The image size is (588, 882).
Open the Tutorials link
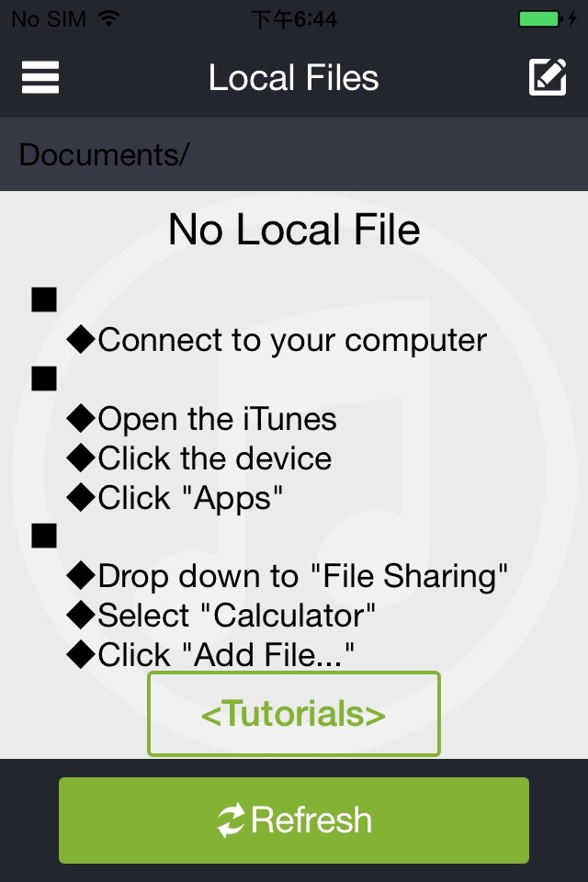[294, 714]
